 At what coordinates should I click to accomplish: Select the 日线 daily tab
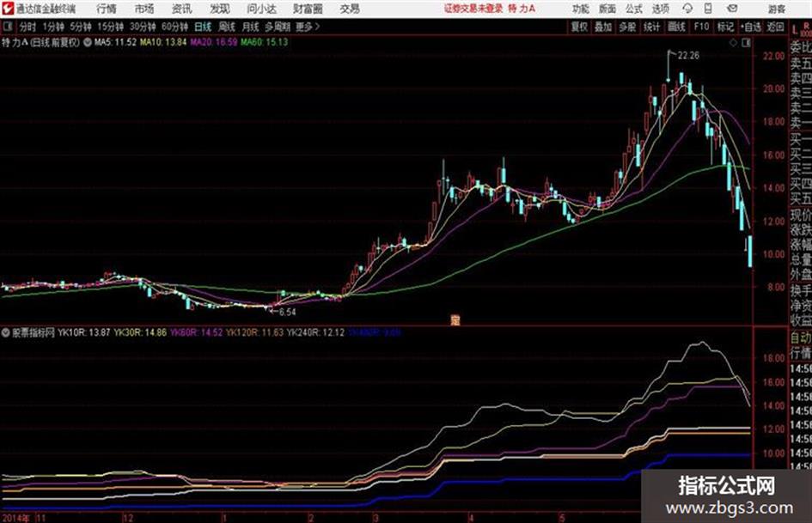click(203, 27)
